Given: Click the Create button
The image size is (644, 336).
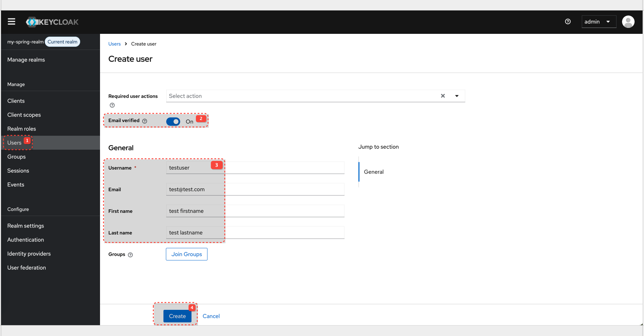Looking at the screenshot, I should 177,316.
